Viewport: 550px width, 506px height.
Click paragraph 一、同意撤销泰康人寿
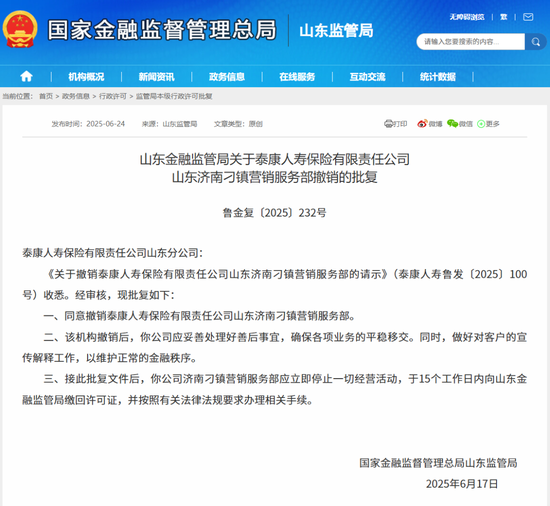pyautogui.click(x=199, y=316)
